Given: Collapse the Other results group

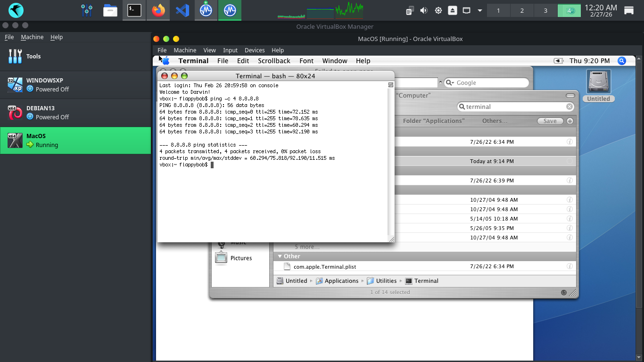Looking at the screenshot, I should tap(280, 256).
